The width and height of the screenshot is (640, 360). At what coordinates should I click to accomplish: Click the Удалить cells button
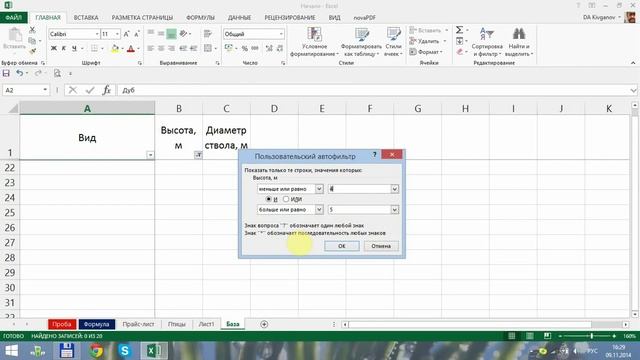tap(428, 41)
